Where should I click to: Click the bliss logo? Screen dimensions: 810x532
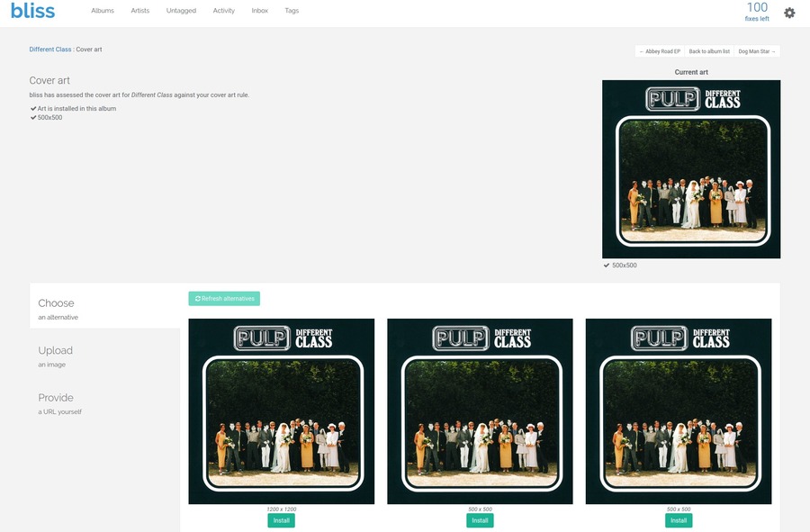[x=32, y=11]
